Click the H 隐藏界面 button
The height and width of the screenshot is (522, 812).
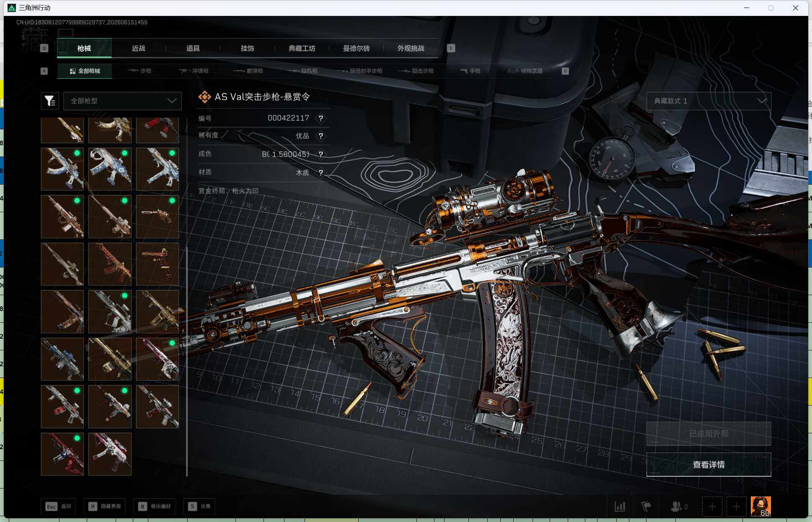click(104, 507)
